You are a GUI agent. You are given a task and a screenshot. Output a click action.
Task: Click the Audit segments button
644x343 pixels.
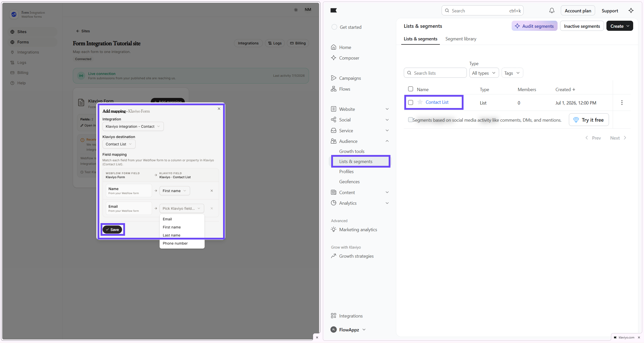[534, 26]
